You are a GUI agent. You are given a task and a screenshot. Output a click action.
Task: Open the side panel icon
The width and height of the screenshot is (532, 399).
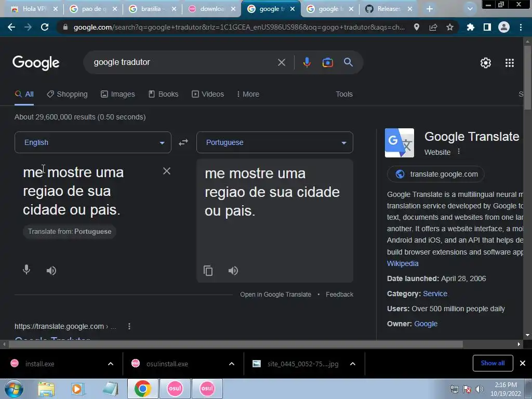[x=487, y=27]
